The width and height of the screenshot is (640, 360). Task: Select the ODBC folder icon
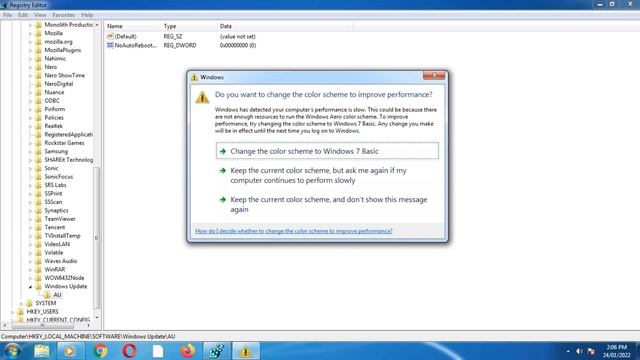coord(38,101)
